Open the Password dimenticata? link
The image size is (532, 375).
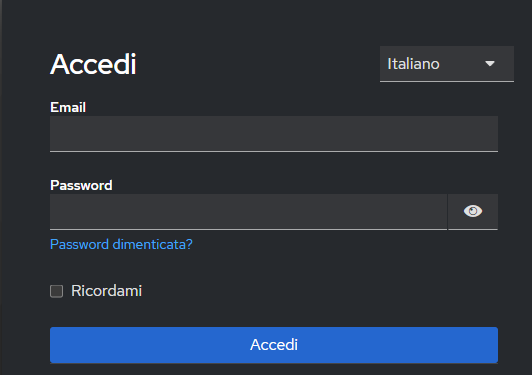pyautogui.click(x=121, y=244)
